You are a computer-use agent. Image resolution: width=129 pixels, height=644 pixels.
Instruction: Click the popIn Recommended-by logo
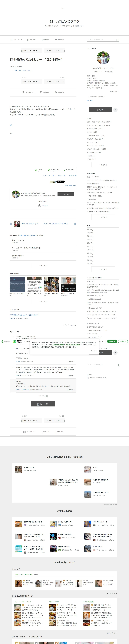pyautogui.click(x=115, y=504)
